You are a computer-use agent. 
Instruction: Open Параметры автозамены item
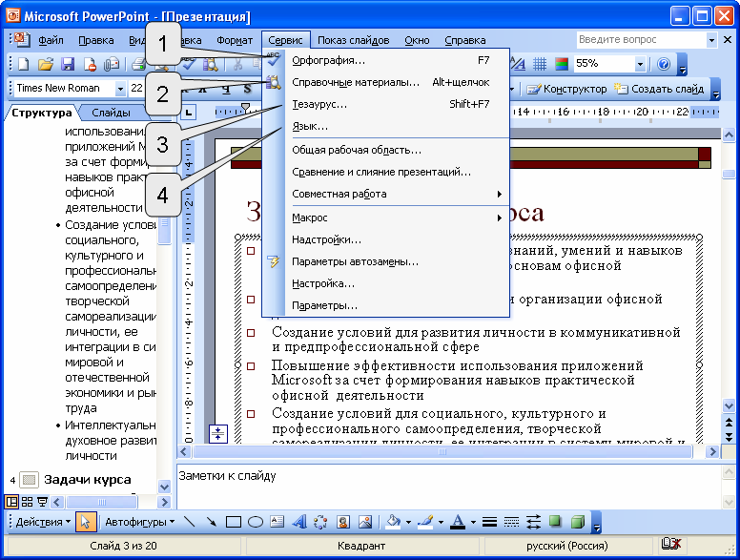[386, 261]
